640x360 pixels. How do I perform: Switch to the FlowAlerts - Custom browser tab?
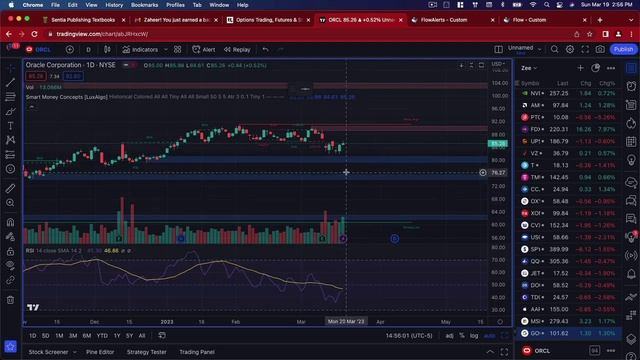point(453,20)
